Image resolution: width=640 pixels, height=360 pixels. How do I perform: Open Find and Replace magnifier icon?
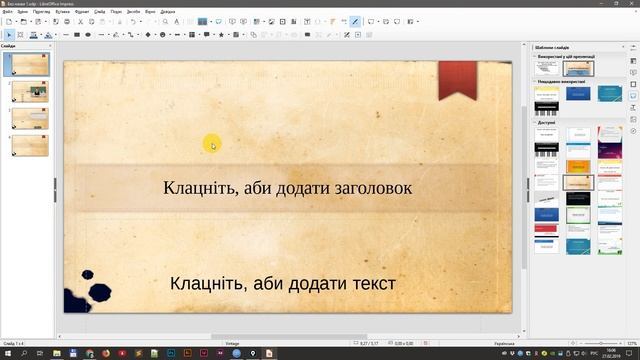pos(165,22)
